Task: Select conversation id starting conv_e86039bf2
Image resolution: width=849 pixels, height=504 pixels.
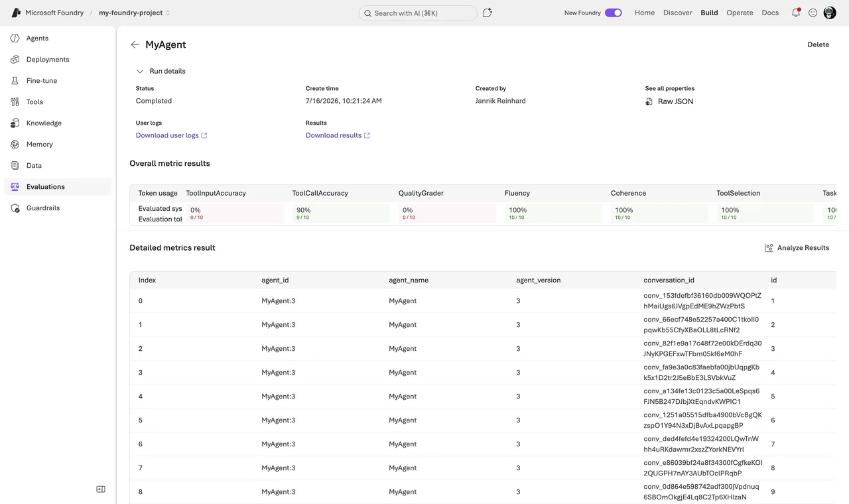Action: (x=702, y=468)
